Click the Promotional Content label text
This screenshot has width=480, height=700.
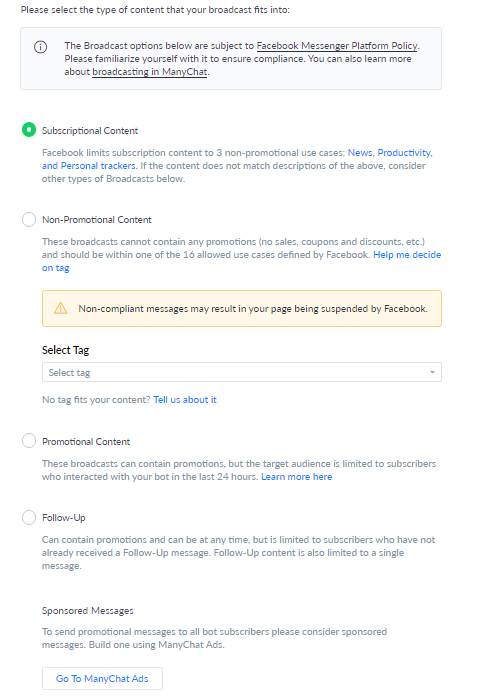pos(86,442)
